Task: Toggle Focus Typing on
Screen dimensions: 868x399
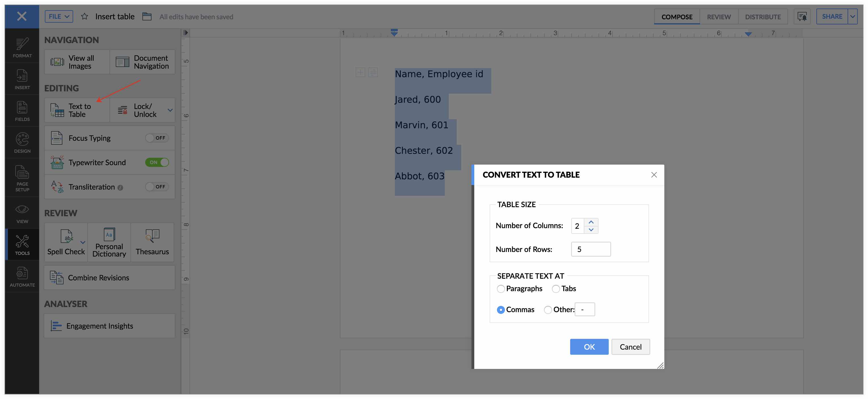Action: pos(157,138)
